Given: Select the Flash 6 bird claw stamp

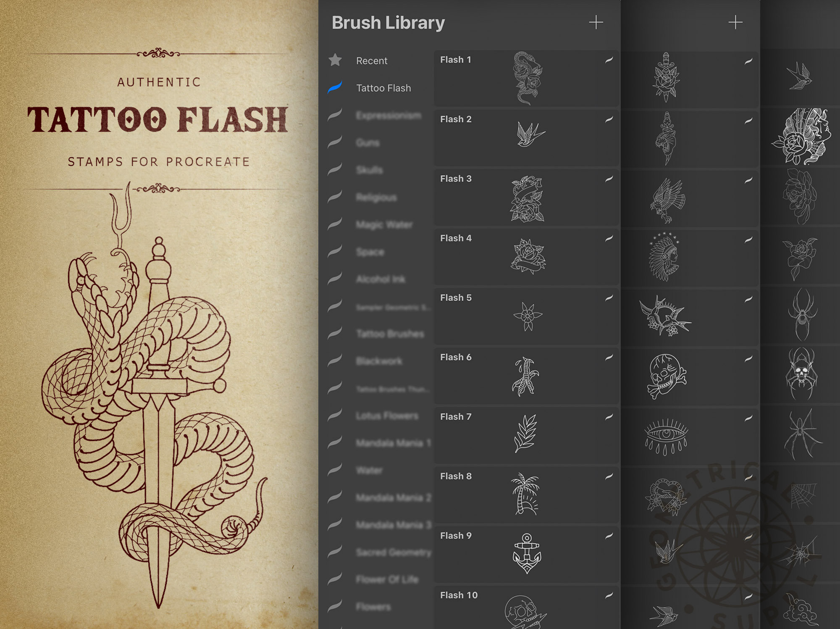Looking at the screenshot, I should (x=527, y=376).
